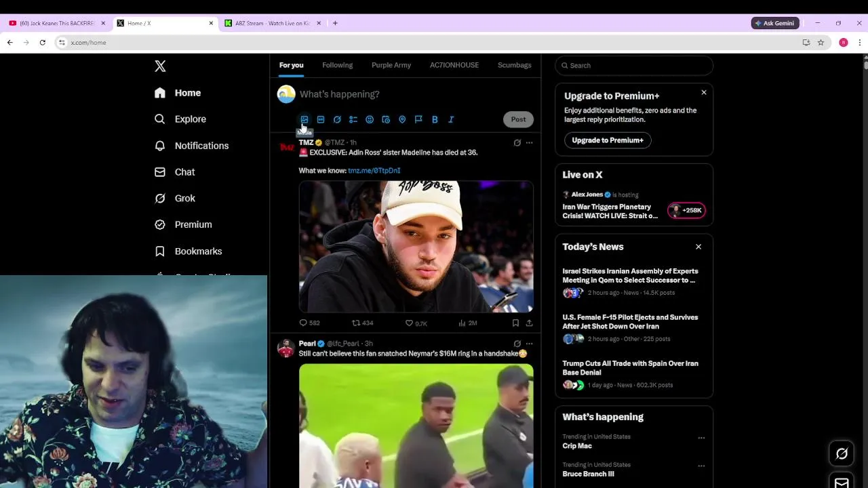Reload the page
Screen dimensions: 868x488
point(42,43)
